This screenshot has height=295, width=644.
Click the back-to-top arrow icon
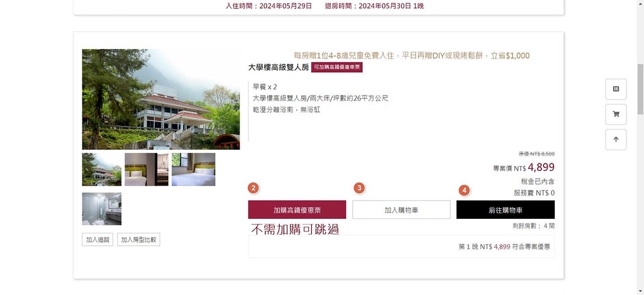pyautogui.click(x=616, y=140)
